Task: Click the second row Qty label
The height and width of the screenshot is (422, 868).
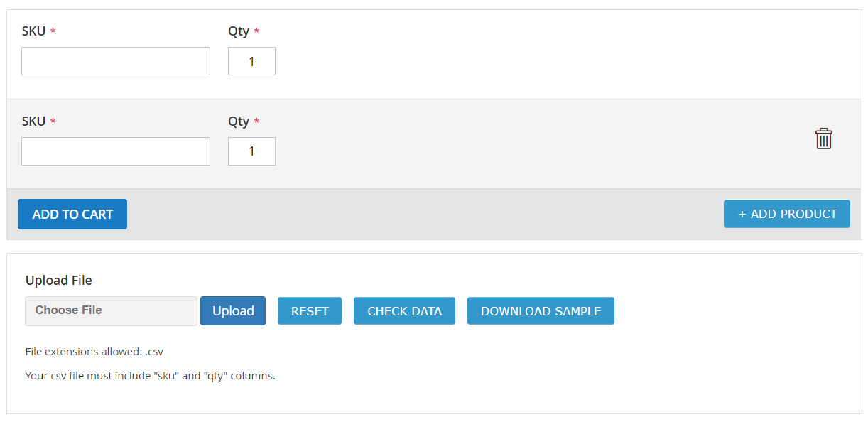Action: pyautogui.click(x=239, y=121)
